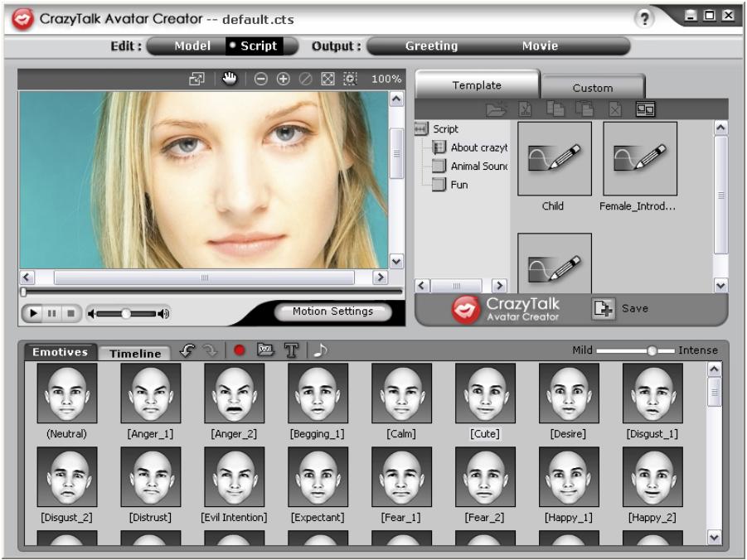Click the text-to-speech T icon
Viewport: 747px width, 560px height.
point(292,351)
